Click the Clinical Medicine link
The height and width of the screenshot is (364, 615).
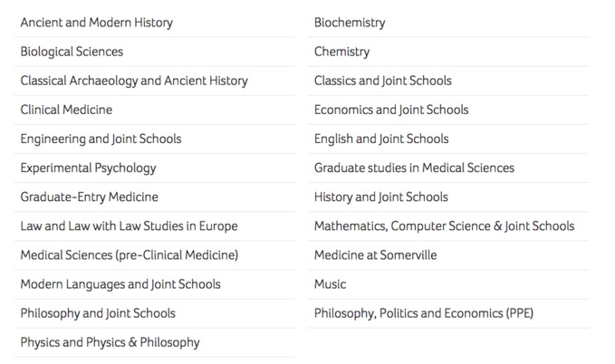(x=66, y=110)
